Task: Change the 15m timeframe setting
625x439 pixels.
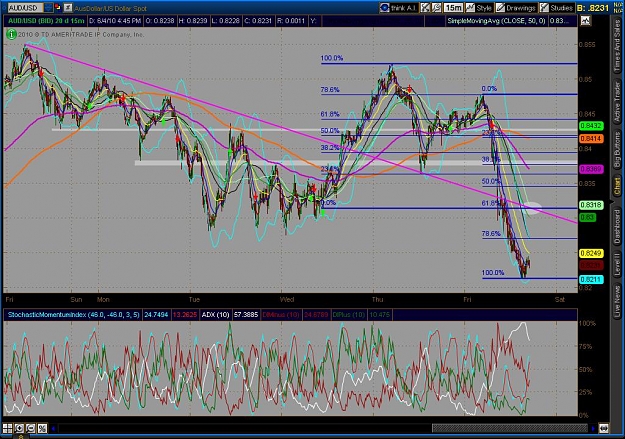Action: click(x=454, y=8)
